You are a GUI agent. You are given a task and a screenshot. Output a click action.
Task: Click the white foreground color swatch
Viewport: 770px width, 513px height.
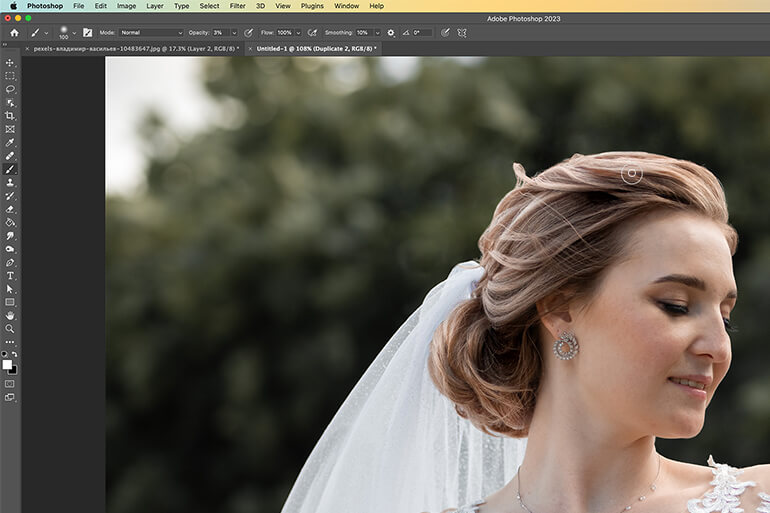coord(6,364)
